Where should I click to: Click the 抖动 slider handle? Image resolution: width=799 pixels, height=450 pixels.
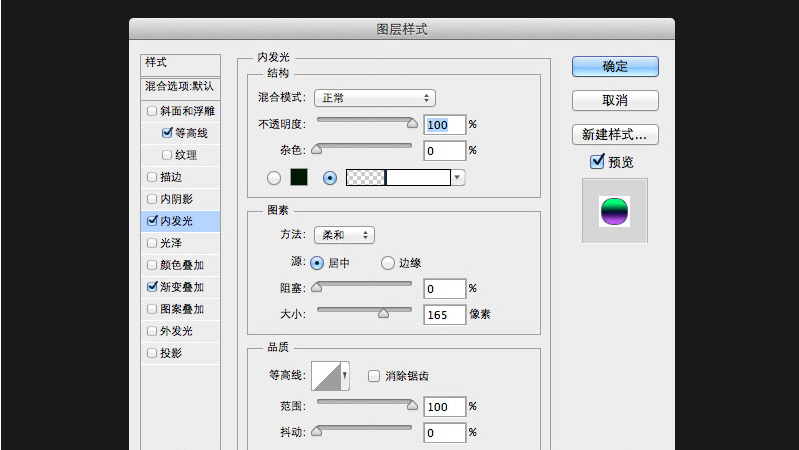316,431
